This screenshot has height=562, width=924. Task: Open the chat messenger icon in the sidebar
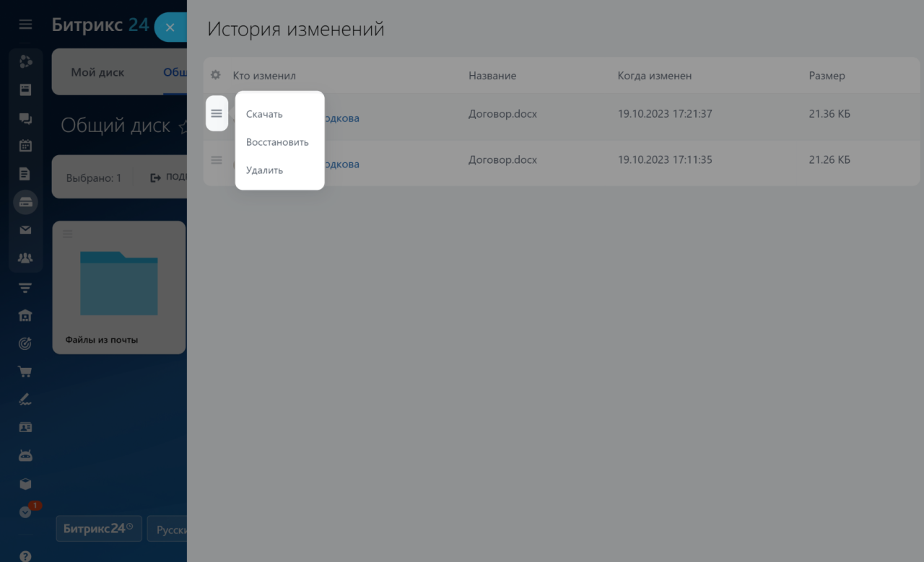pos(25,118)
